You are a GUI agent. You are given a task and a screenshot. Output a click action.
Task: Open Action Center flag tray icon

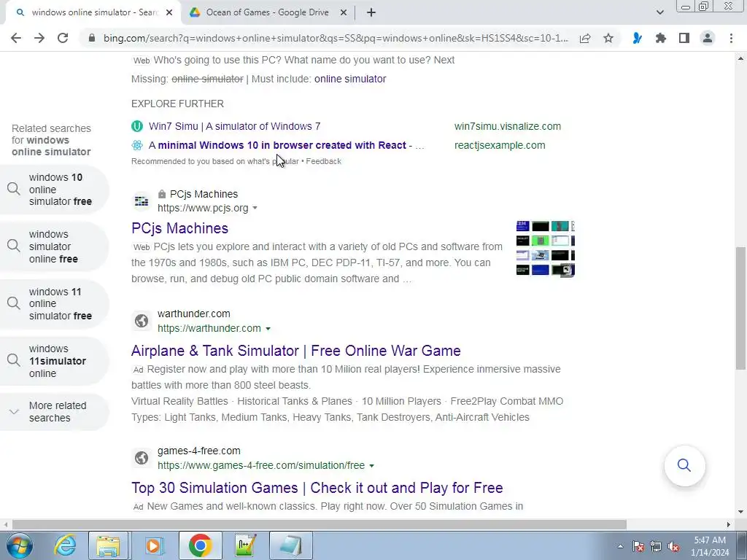pyautogui.click(x=638, y=547)
